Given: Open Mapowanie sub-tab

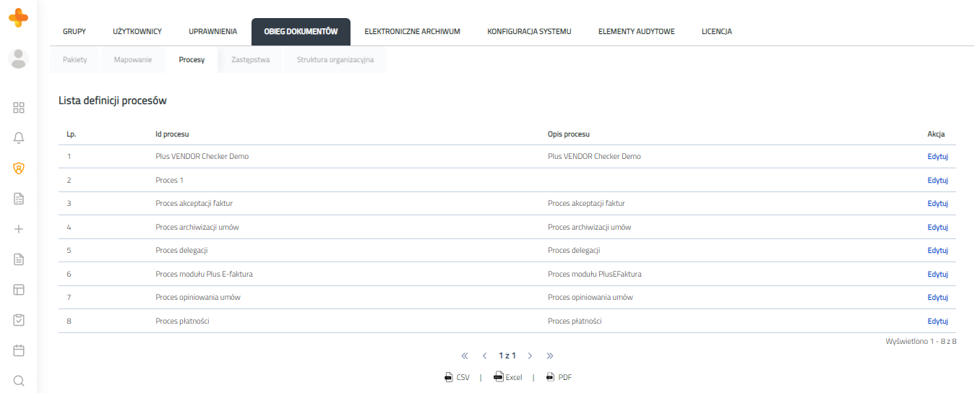Looking at the screenshot, I should [x=133, y=60].
